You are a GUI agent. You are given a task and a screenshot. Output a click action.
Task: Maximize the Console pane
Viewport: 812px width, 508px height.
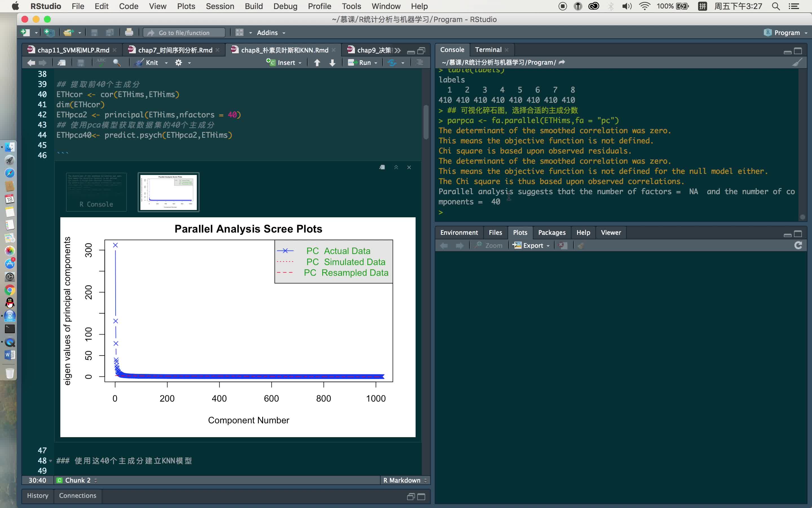(x=798, y=51)
